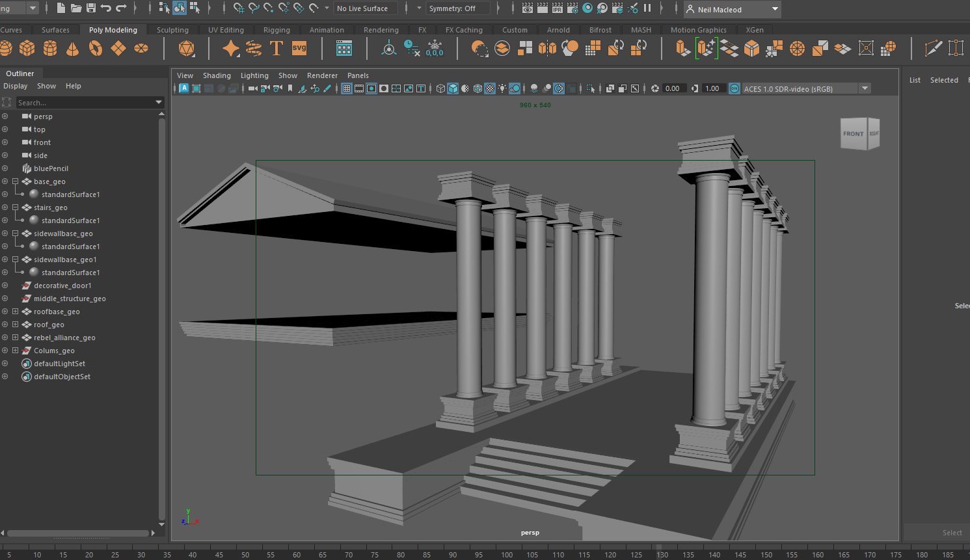Create a new scene with the New File icon
Screen dimensions: 970x560
point(61,8)
